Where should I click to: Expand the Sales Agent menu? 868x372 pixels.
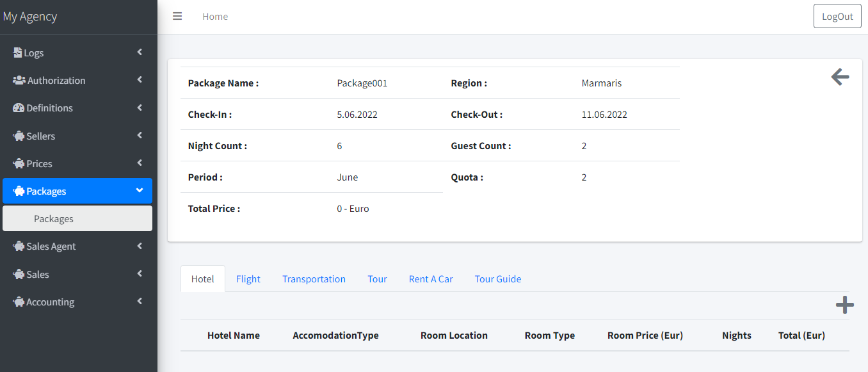click(x=140, y=246)
